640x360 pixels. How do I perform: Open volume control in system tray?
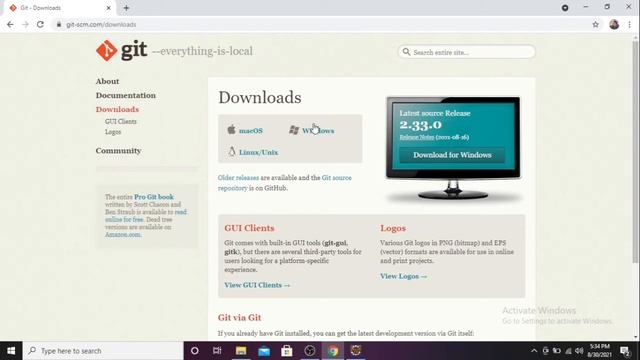[579, 351]
